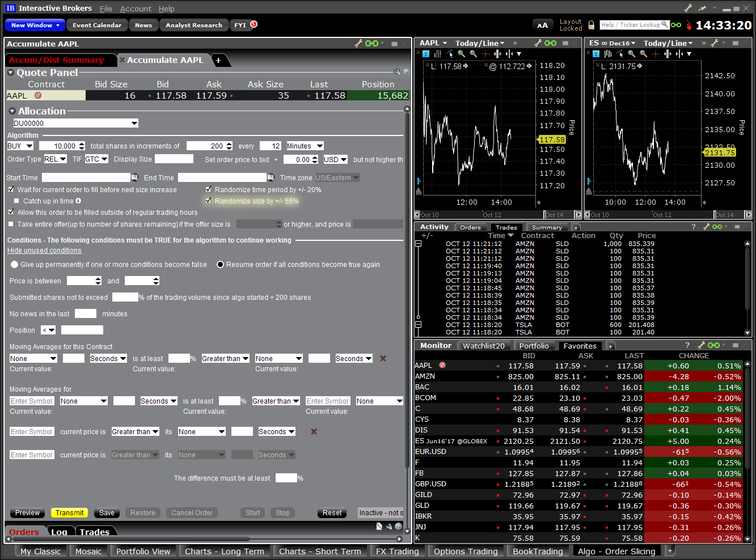Click the green chain link grouping icon on Accumulate AAPL
The height and width of the screenshot is (560, 756).
pos(373,44)
